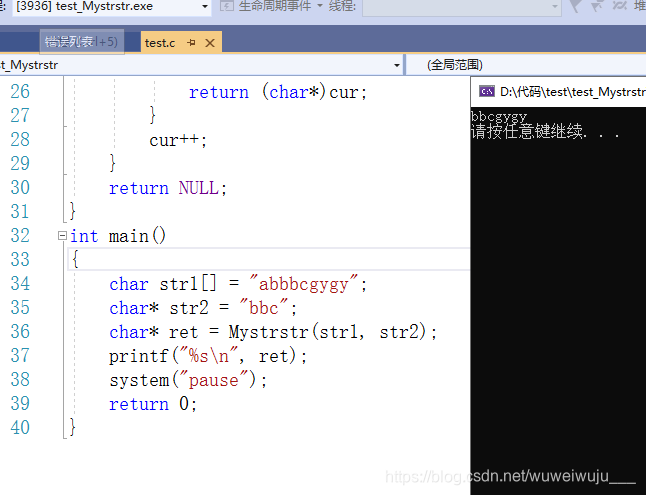646x495 pixels.
Task: Click the 请按任意键继续 prompt in console
Action: click(545, 131)
